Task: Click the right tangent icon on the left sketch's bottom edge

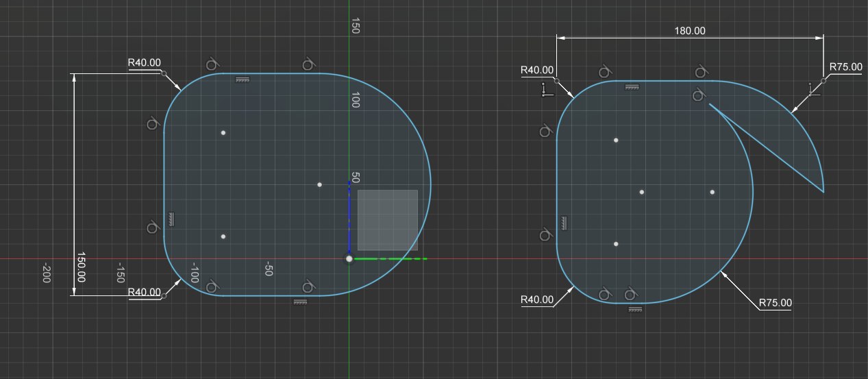Action: click(x=308, y=286)
